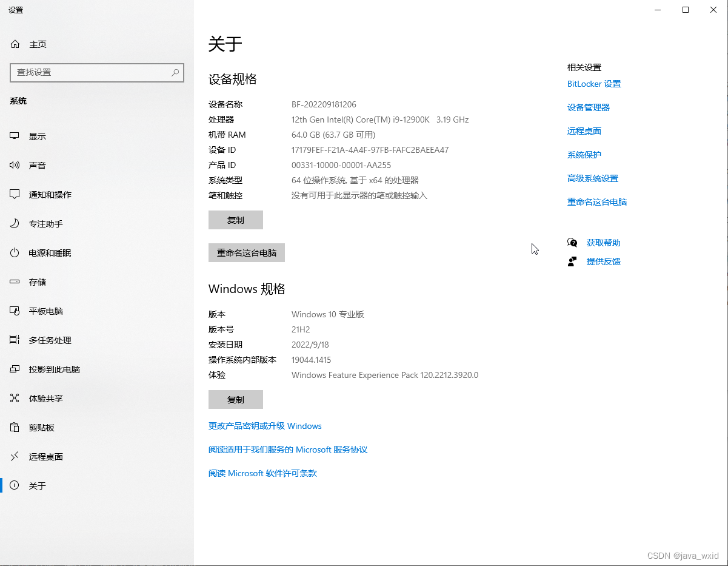Copy device specs with first 复制 button
Image resolution: width=728 pixels, height=566 pixels.
[236, 220]
